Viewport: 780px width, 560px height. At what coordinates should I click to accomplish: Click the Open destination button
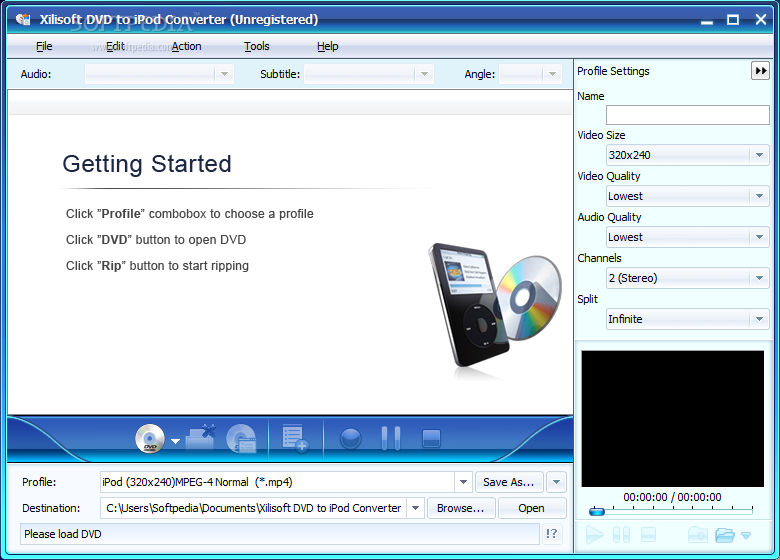532,508
